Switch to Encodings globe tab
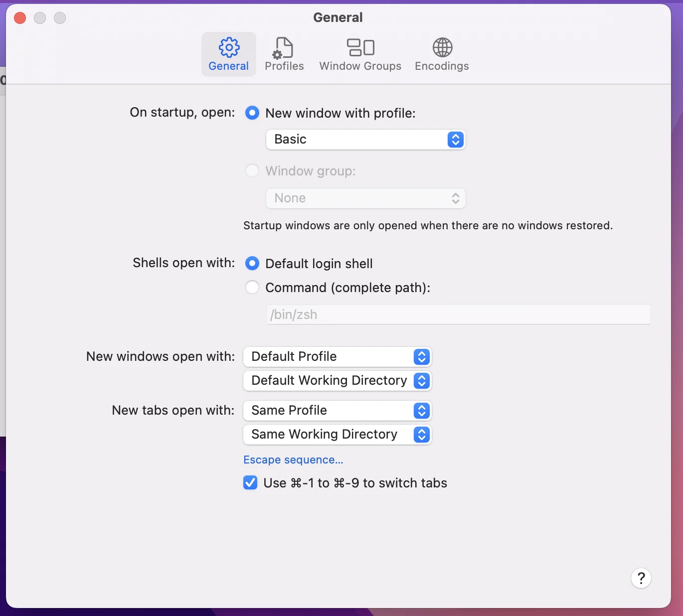683x616 pixels. pyautogui.click(x=442, y=54)
